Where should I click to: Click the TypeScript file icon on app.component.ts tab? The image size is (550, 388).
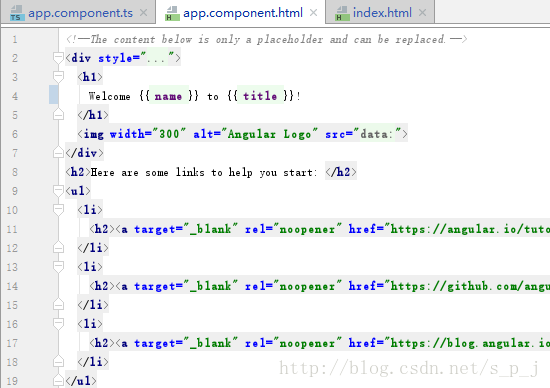click(x=17, y=13)
